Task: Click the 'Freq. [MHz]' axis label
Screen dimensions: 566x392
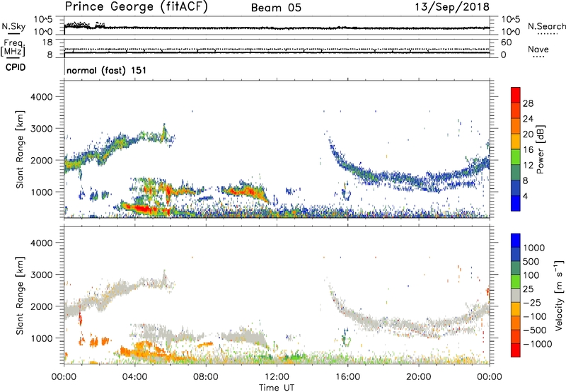Action: [13, 48]
